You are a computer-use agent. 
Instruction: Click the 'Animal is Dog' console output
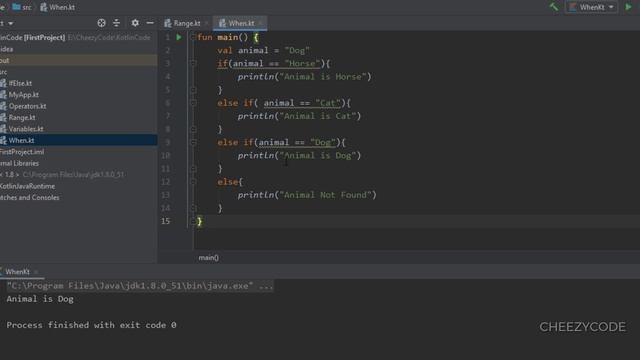tap(40, 299)
